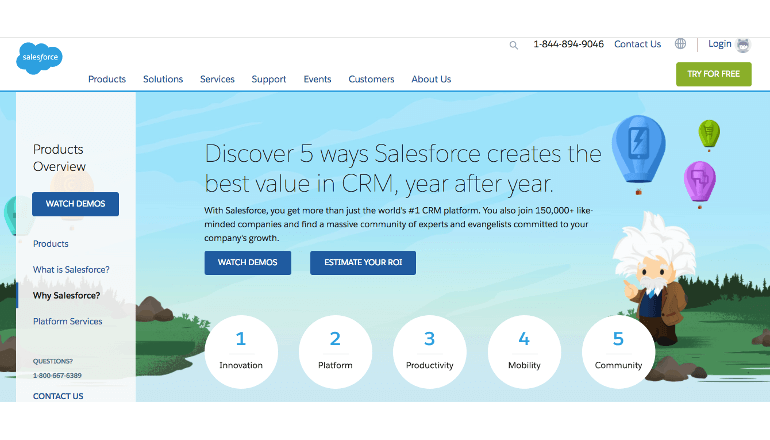This screenshot has width=770, height=440.
Task: Click Watch Demos in the sidebar
Action: 76,204
